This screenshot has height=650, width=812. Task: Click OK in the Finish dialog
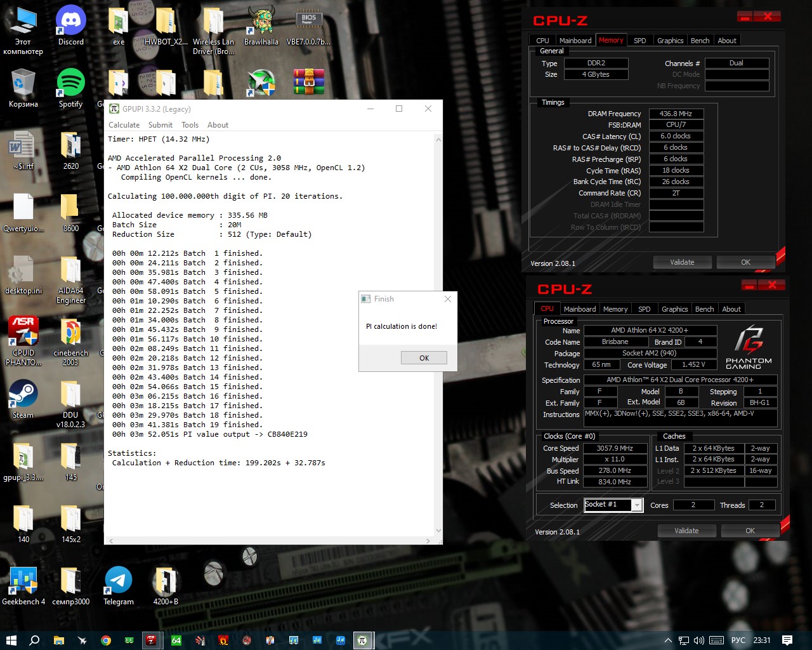point(424,358)
